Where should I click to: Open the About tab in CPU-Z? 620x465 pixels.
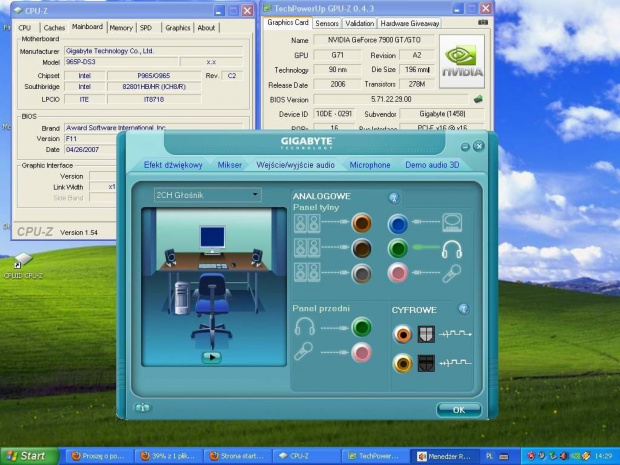(x=206, y=28)
